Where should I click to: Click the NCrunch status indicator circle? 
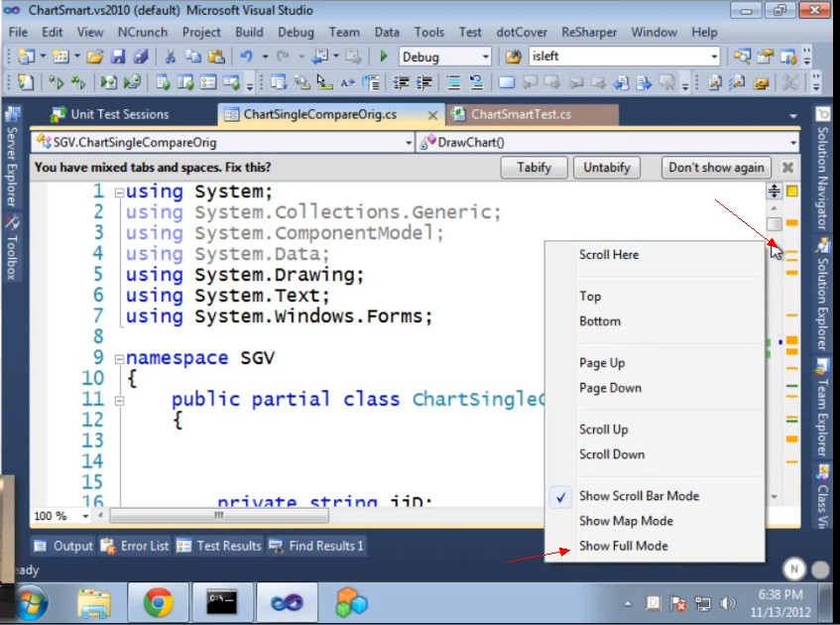point(793,568)
